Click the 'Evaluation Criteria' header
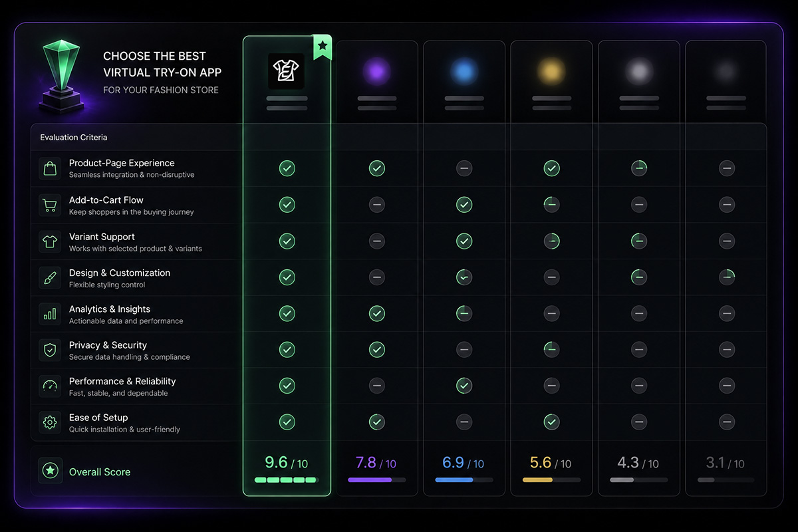The image size is (798, 532). click(x=74, y=138)
